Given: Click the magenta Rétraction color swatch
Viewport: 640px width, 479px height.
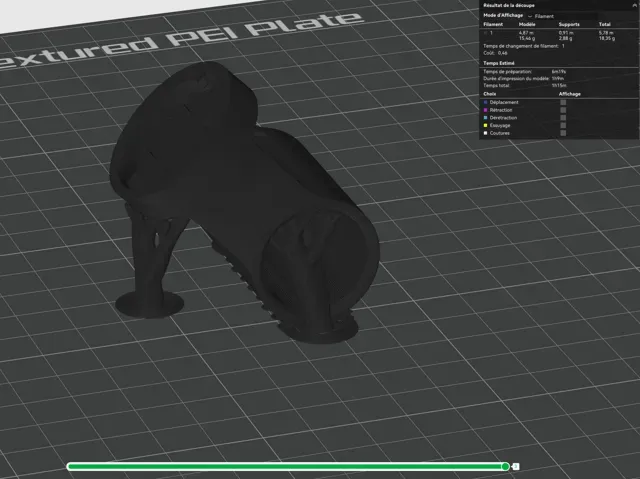Looking at the screenshot, I should pos(485,110).
